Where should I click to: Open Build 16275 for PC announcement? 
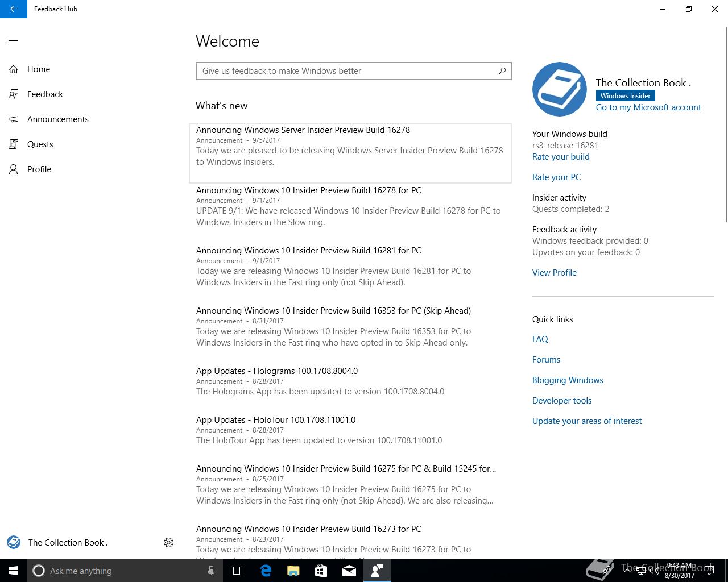tap(350, 484)
